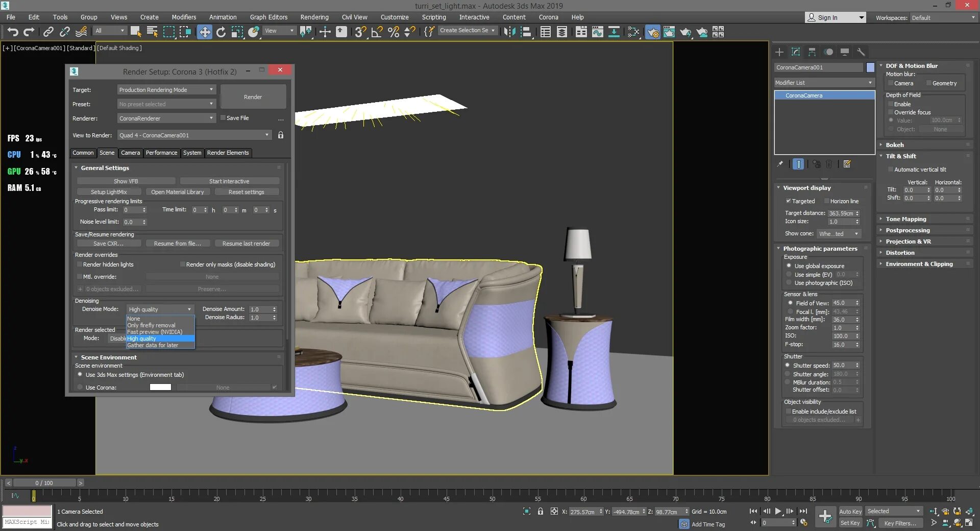980x531 pixels.
Task: Click the white Use Corona color swatch
Action: (160, 387)
